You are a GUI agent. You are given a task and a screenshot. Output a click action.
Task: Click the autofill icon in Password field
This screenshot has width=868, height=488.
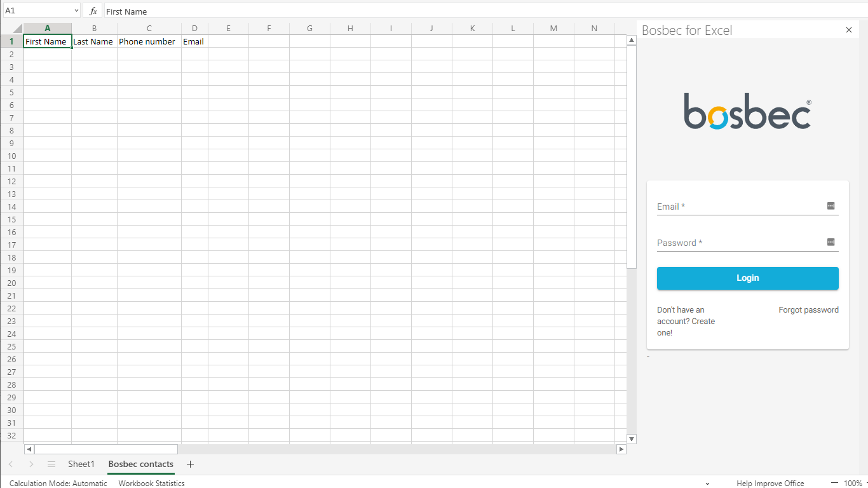(x=831, y=242)
